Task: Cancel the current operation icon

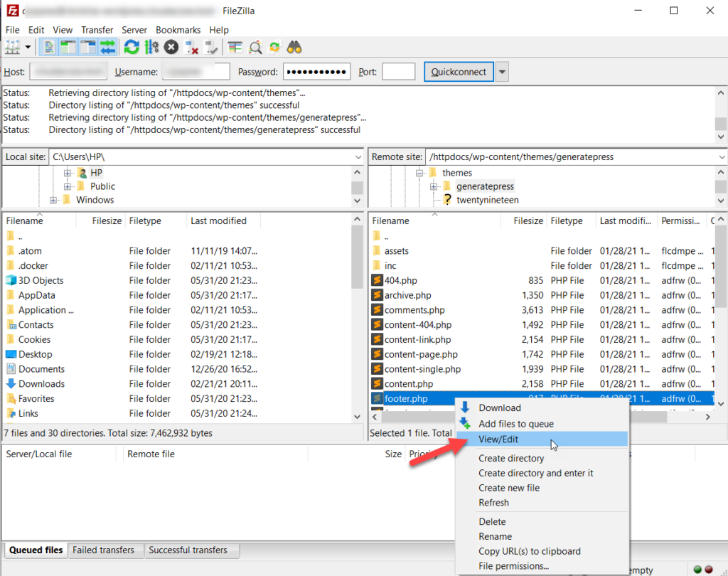Action: click(x=171, y=48)
